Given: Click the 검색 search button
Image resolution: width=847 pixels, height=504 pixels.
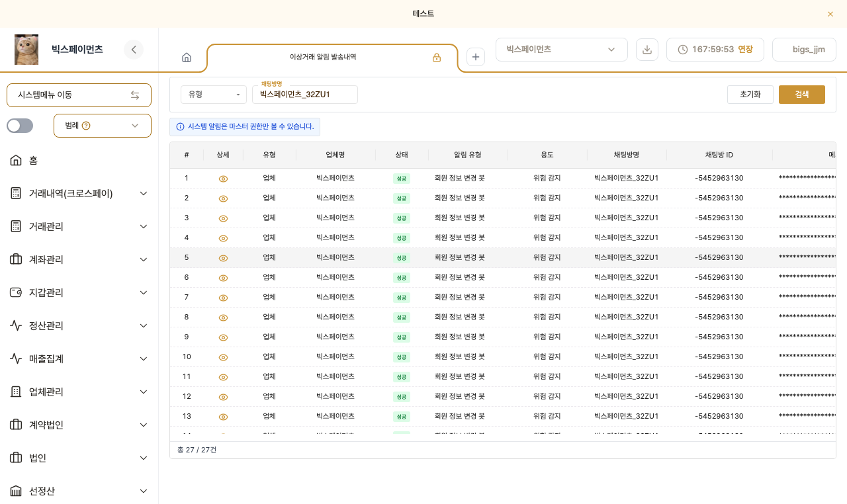Looking at the screenshot, I should pos(802,95).
